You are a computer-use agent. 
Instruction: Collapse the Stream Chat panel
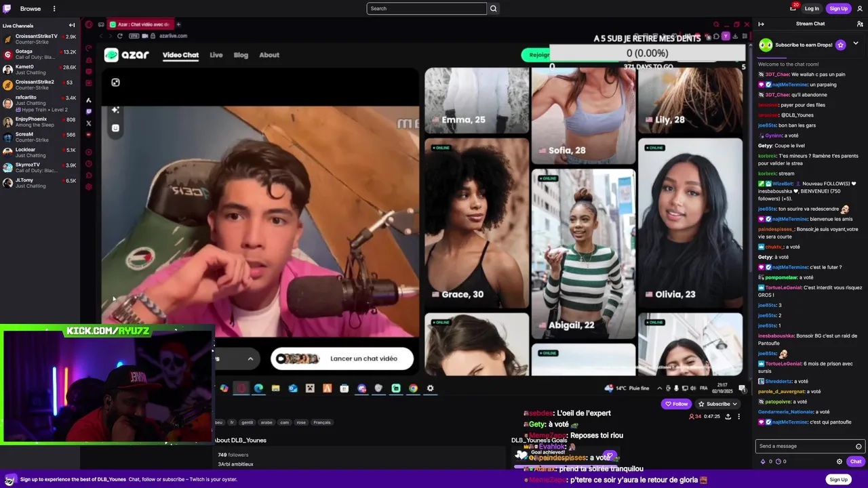pos(761,24)
